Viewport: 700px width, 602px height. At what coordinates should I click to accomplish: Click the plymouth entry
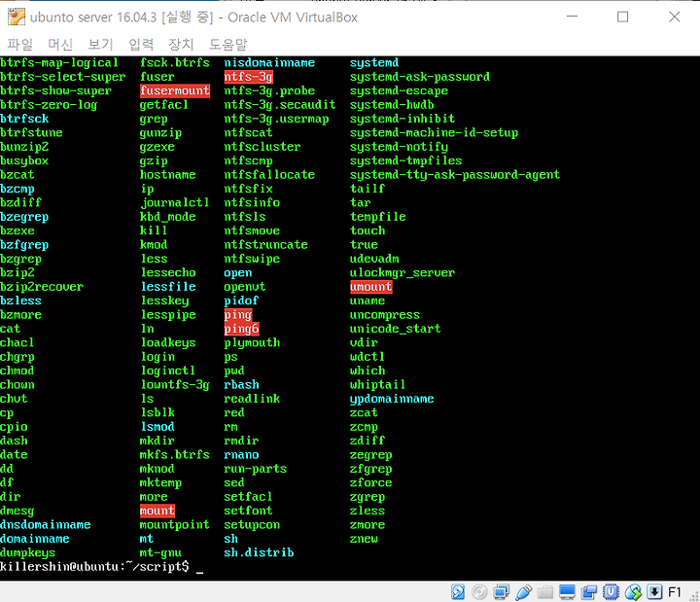click(x=252, y=342)
